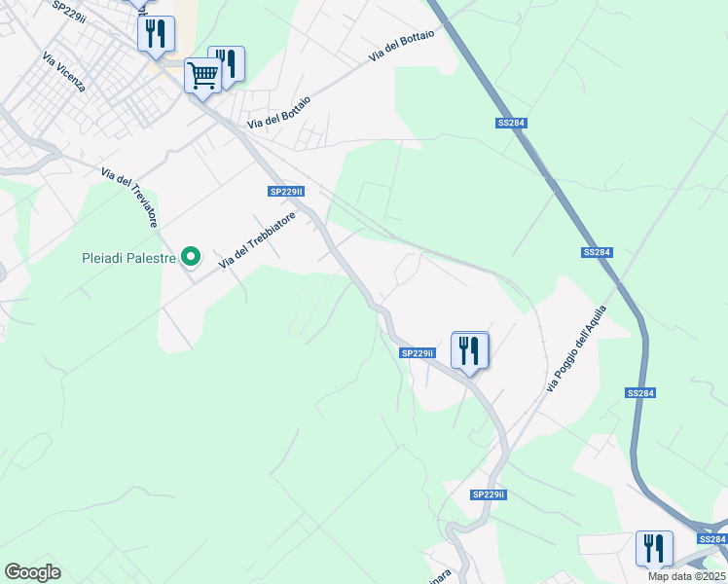
Task: Click SP229ii shield beside restaurant marker
Action: pos(418,353)
